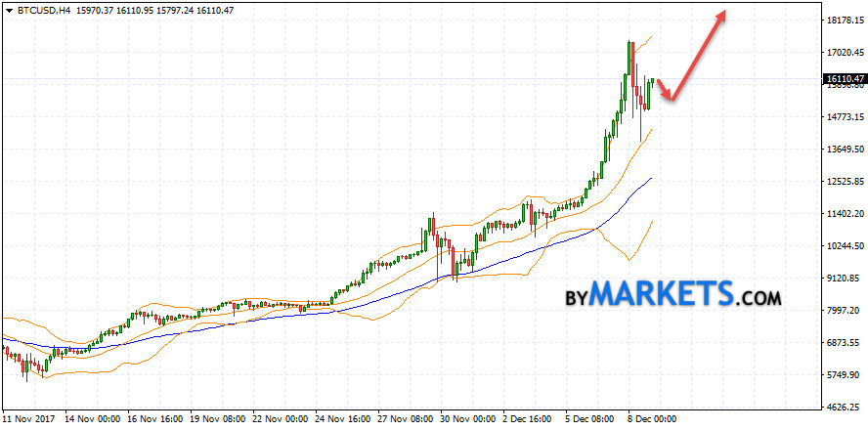
Task: Click the 18178.45 price axis label
Action: click(x=842, y=21)
